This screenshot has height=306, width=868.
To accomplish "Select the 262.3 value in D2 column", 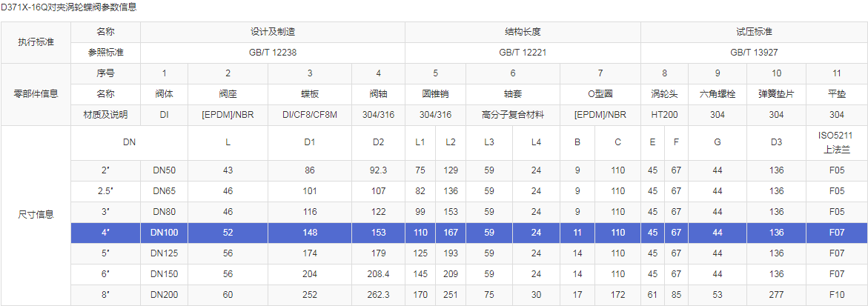I will (378, 295).
